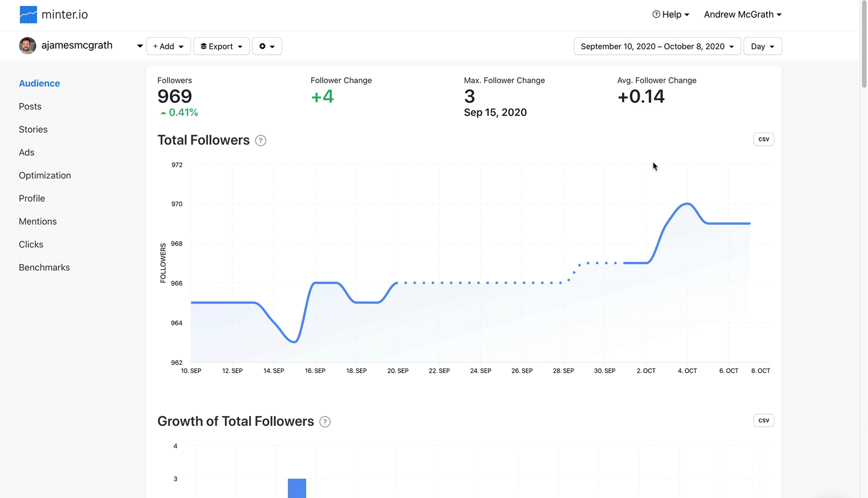Change the Day interval dropdown
Screen dimensions: 868x498
coord(763,46)
